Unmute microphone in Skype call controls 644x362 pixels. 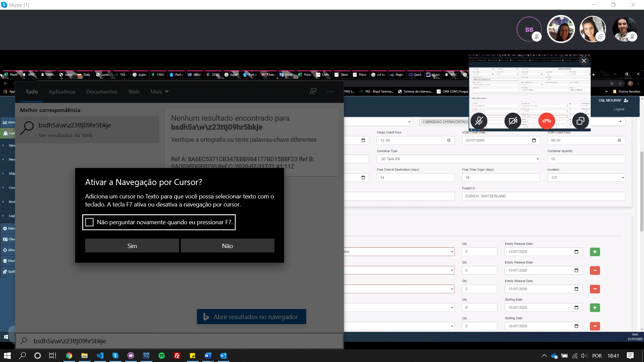click(479, 121)
